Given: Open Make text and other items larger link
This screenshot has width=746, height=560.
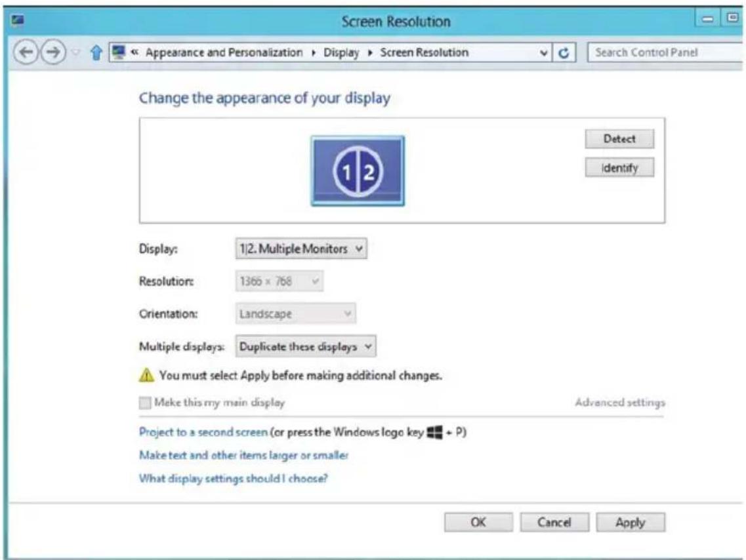Looking at the screenshot, I should click(243, 456).
